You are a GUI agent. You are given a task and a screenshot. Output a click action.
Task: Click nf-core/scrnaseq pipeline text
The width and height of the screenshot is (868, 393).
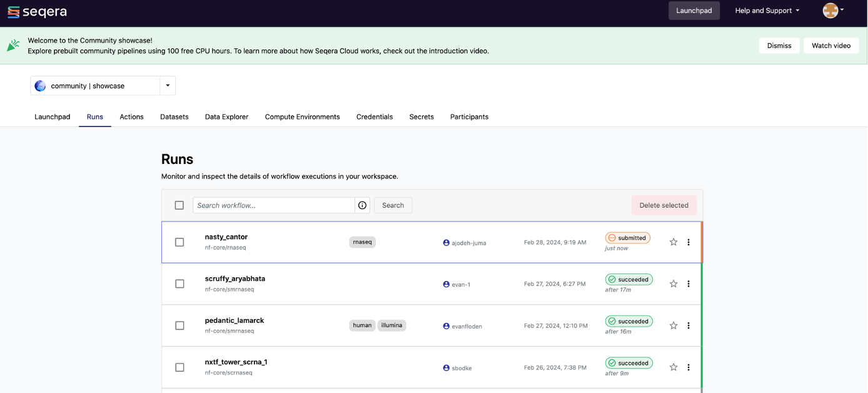228,373
